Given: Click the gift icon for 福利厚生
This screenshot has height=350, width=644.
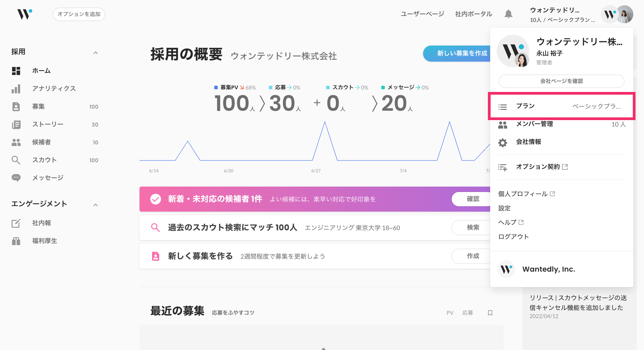Looking at the screenshot, I should (x=16, y=241).
